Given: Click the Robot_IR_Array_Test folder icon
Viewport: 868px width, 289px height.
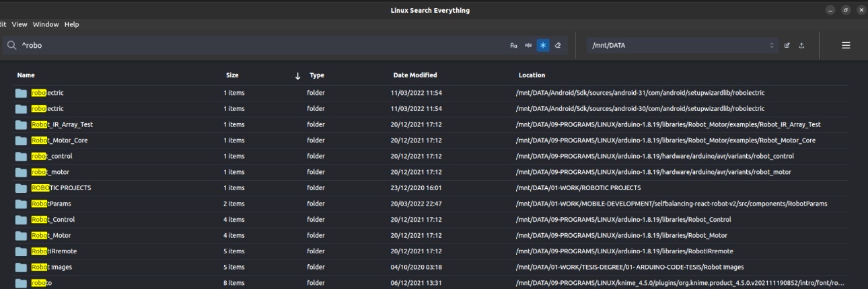Looking at the screenshot, I should pyautogui.click(x=21, y=124).
